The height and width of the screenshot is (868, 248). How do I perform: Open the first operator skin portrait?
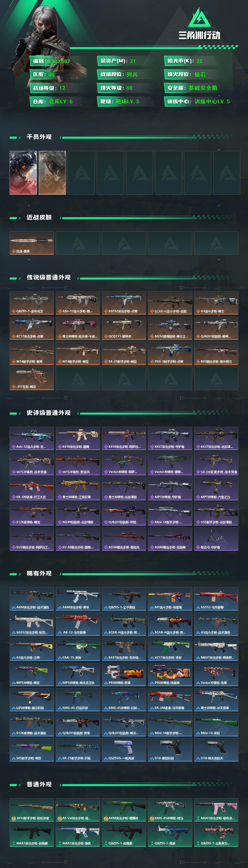23,173
